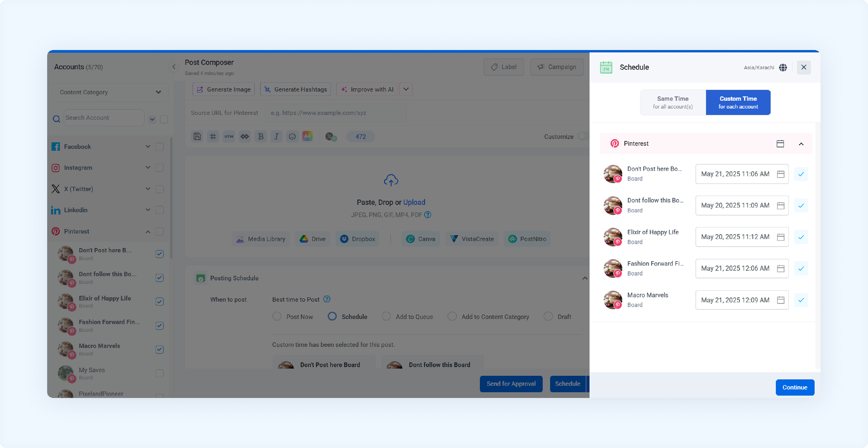Image resolution: width=868 pixels, height=448 pixels.
Task: Expand the Linkedin accounts list
Action: [x=148, y=210]
